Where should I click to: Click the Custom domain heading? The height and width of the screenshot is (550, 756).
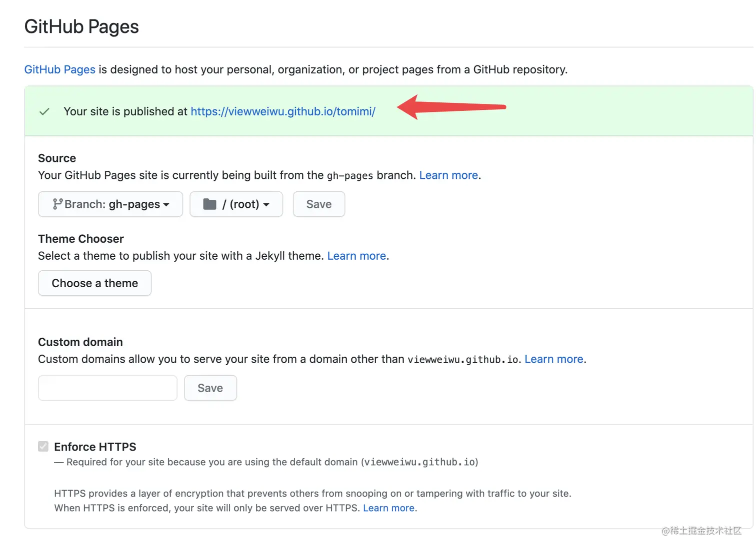(80, 342)
